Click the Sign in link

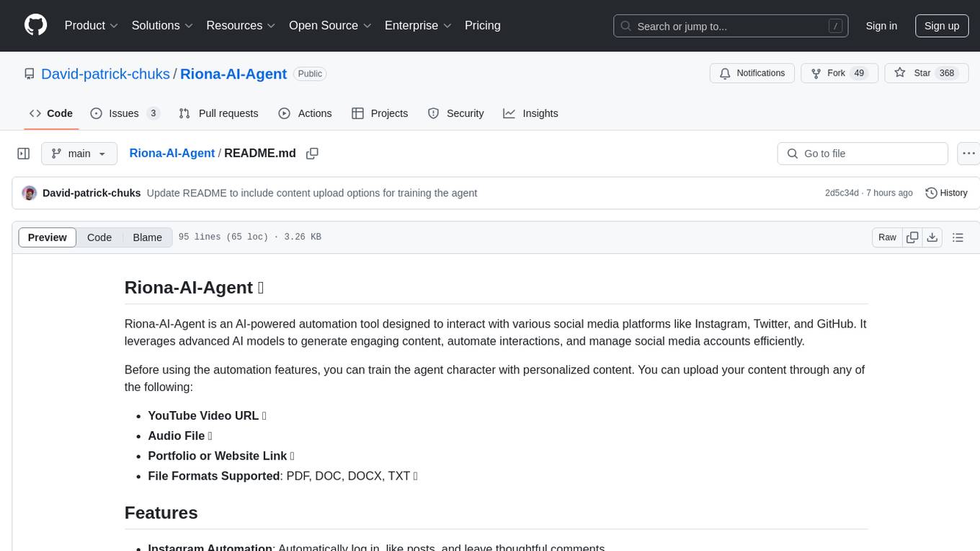tap(881, 26)
